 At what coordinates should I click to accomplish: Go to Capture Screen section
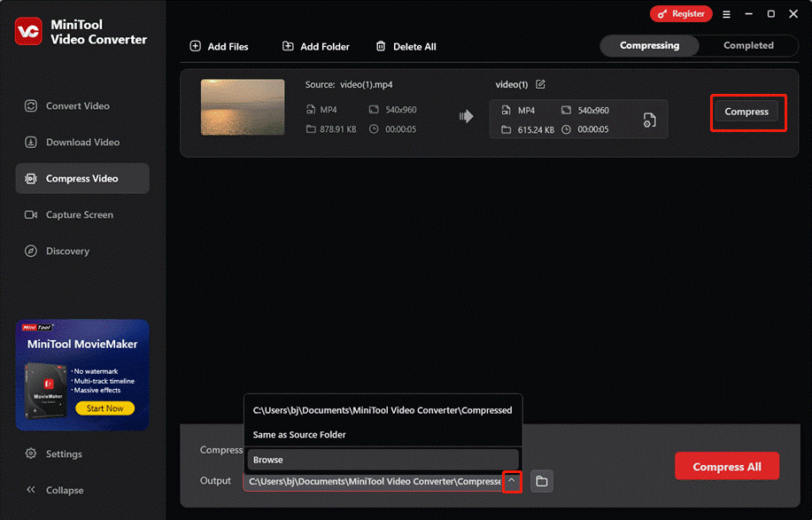coord(80,214)
